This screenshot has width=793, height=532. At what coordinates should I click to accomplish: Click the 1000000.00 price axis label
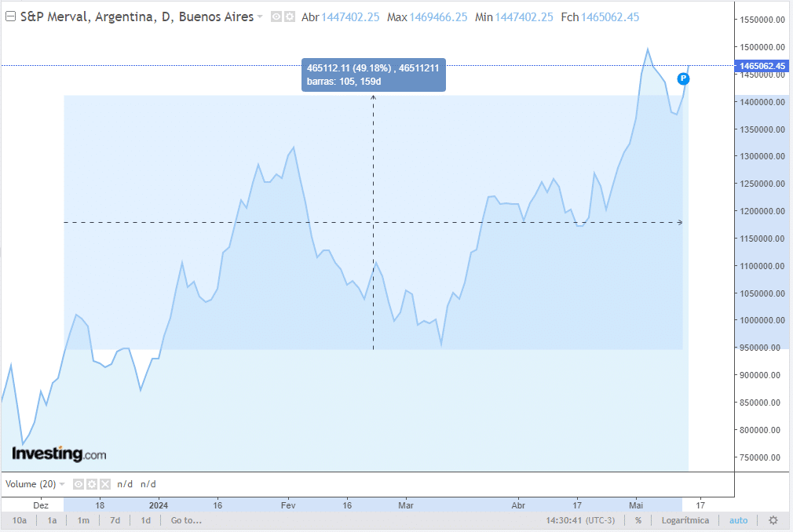tap(762, 320)
